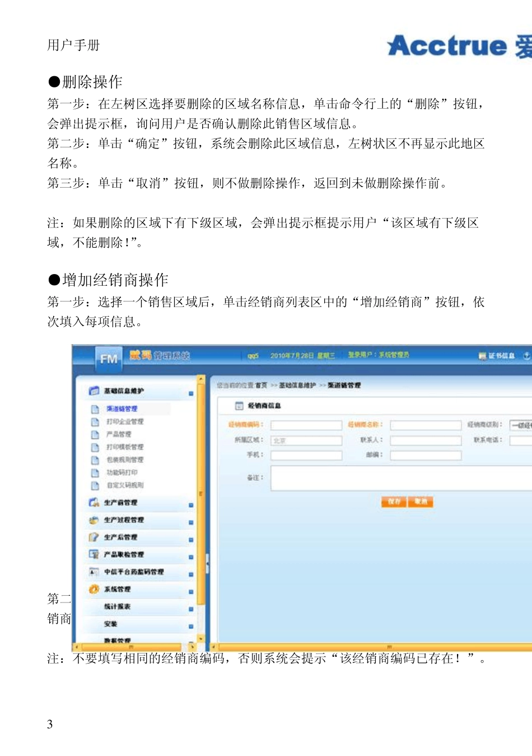
Task: Focus the 备注 text area
Action: (x=402, y=479)
